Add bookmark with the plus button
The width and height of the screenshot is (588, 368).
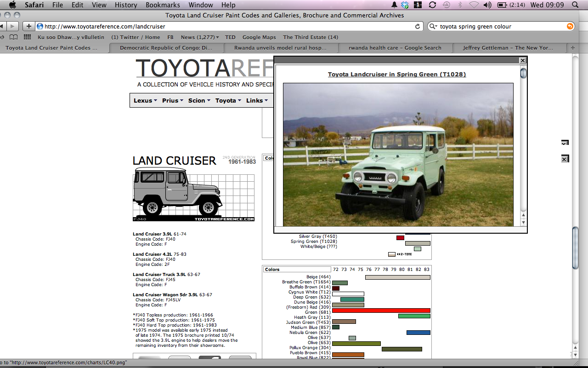(28, 26)
